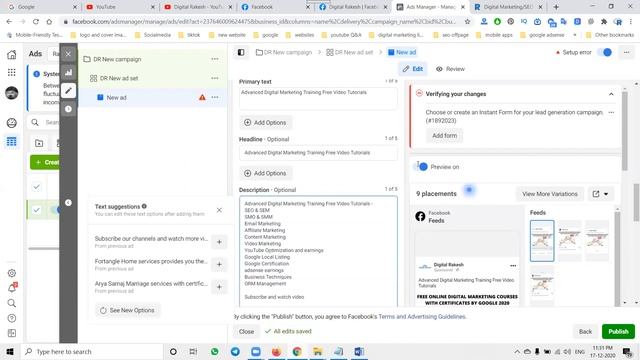Switch to the Edit tab
This screenshot has width=640, height=360.
(413, 69)
